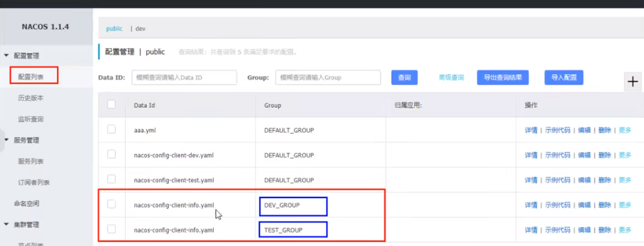This screenshot has width=644, height=246.
Task: Open the 高级查询 link
Action: 451,77
